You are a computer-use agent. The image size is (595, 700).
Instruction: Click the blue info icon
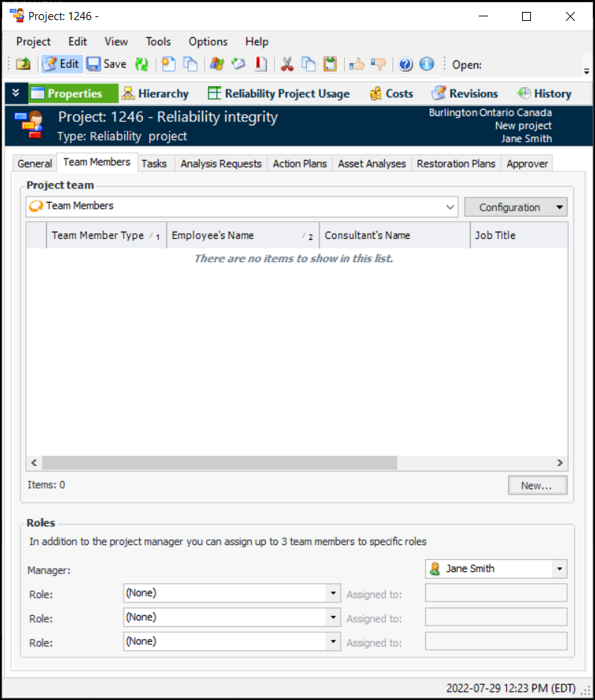[x=427, y=64]
